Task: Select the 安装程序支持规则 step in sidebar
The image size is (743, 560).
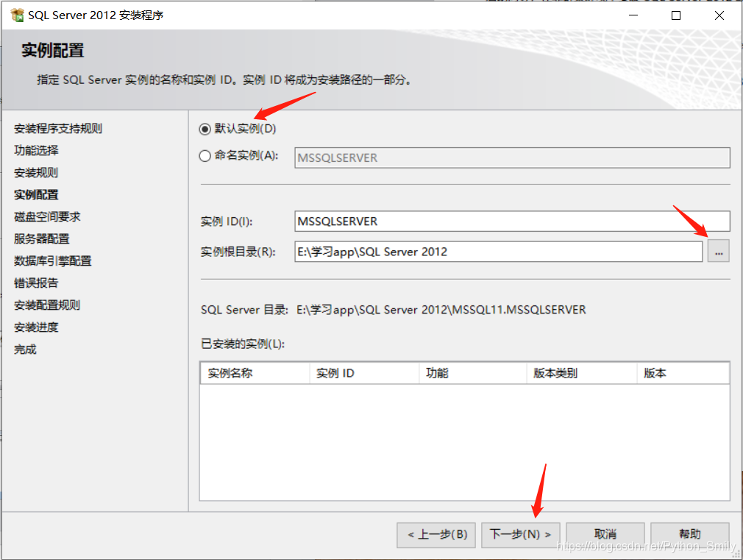Action: 58,129
